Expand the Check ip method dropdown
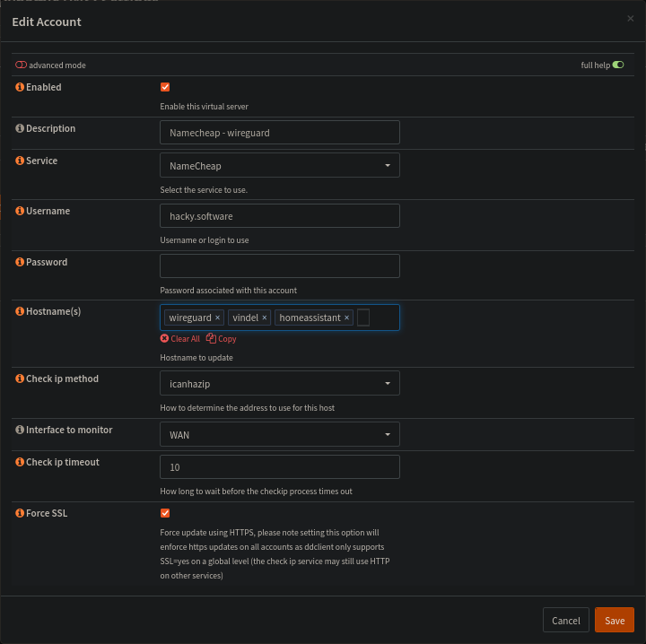Viewport: 646px width, 644px height. (279, 383)
